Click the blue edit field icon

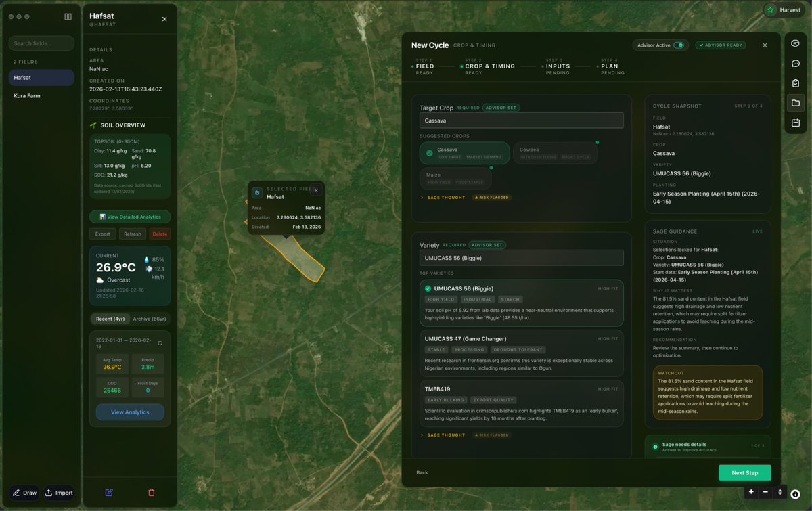point(109,493)
